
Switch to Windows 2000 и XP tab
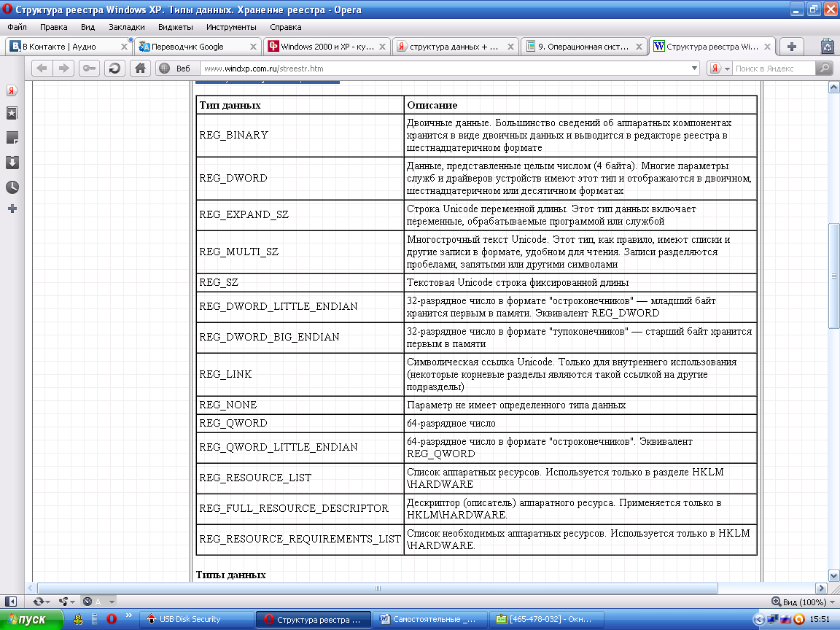327,47
